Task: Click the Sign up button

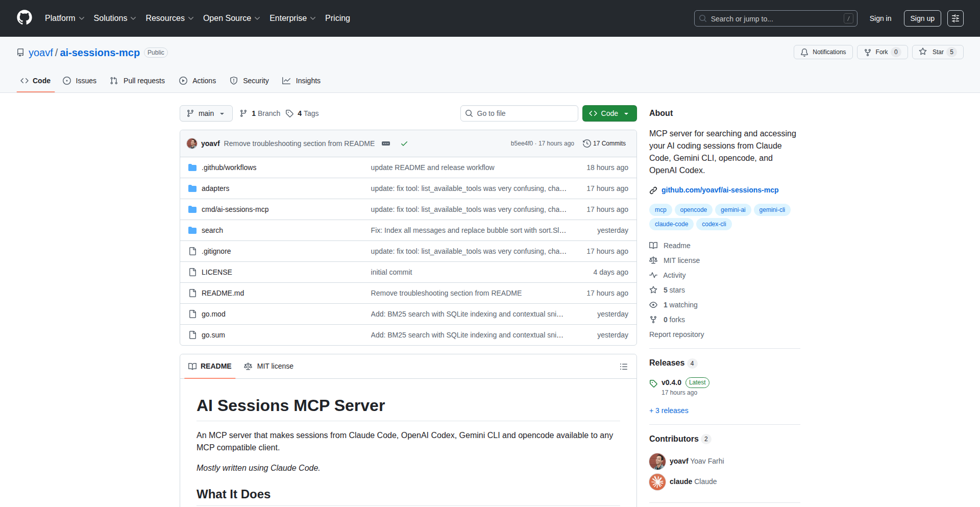Action: tap(922, 18)
